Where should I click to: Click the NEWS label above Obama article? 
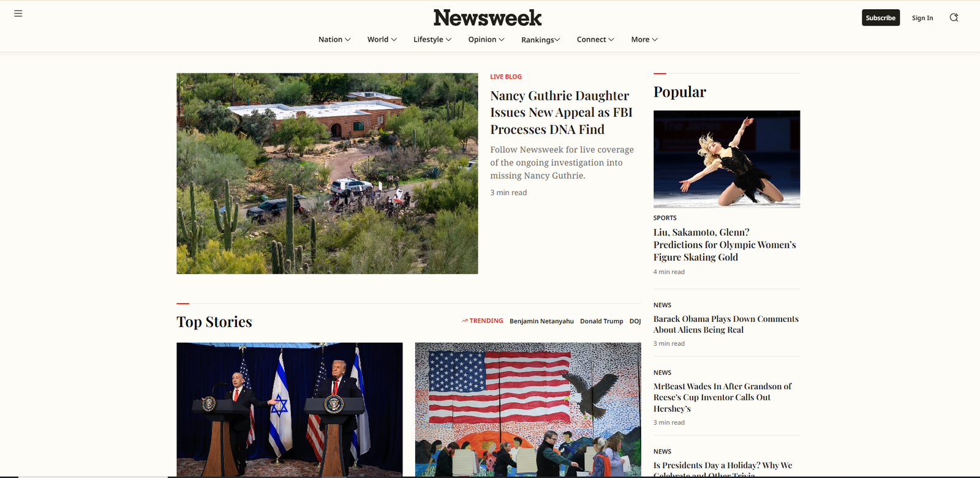click(663, 305)
